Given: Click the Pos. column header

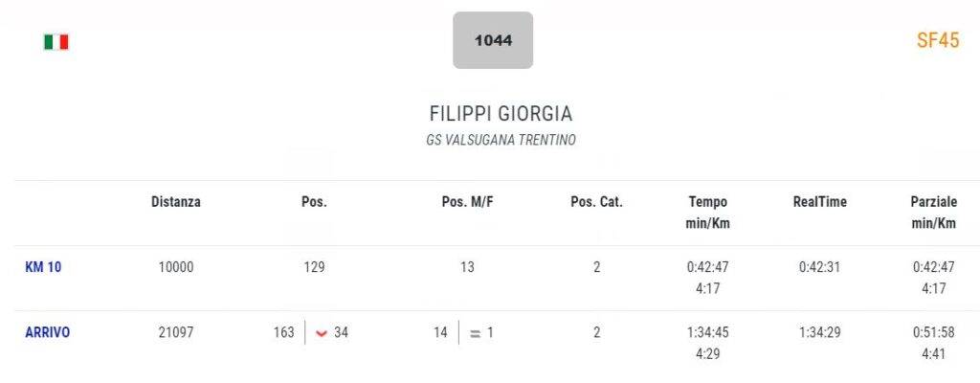Looking at the screenshot, I should coord(314,202).
